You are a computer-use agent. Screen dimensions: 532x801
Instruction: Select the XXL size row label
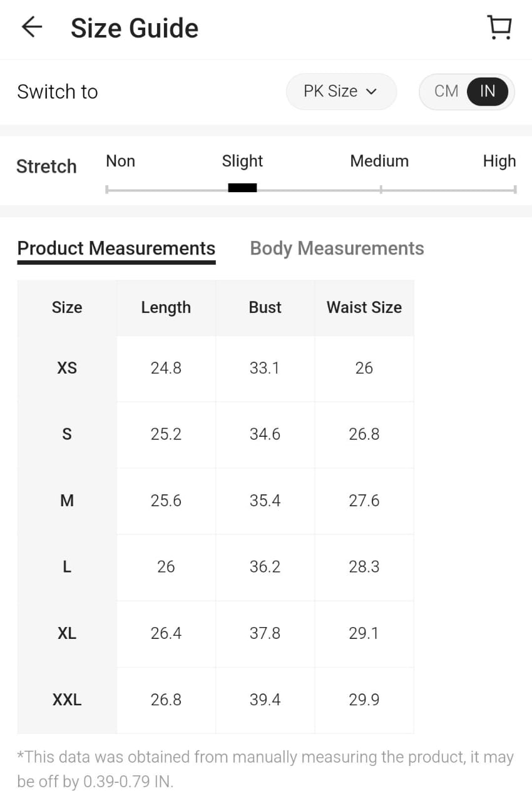pyautogui.click(x=67, y=700)
